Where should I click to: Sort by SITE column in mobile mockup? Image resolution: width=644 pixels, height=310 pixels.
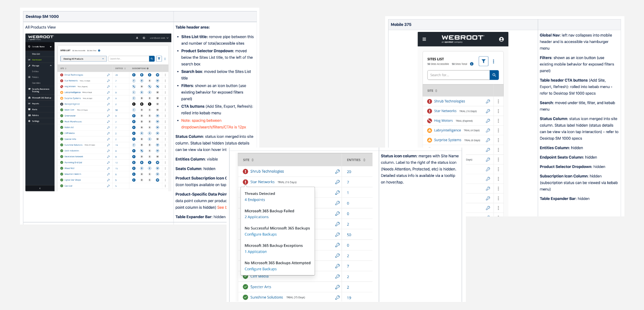[433, 91]
